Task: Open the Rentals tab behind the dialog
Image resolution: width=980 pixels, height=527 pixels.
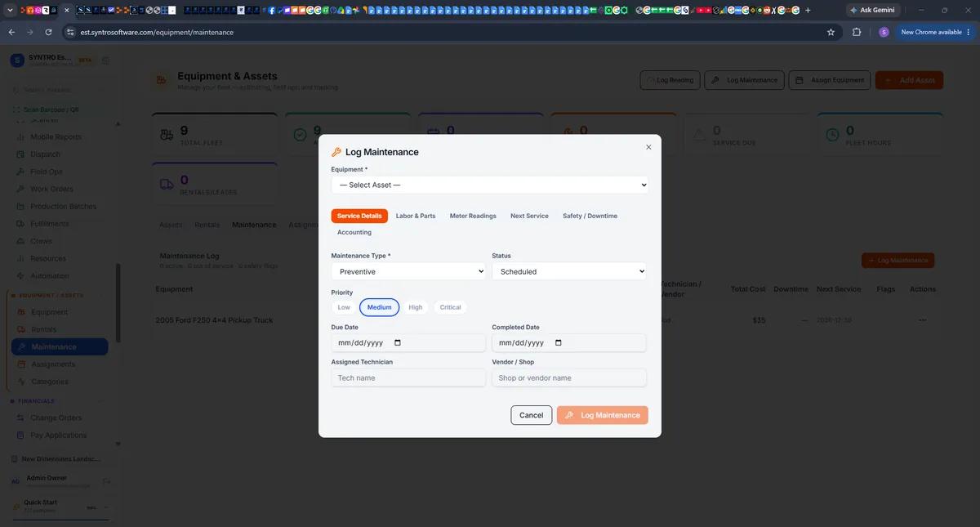Action: click(x=207, y=225)
